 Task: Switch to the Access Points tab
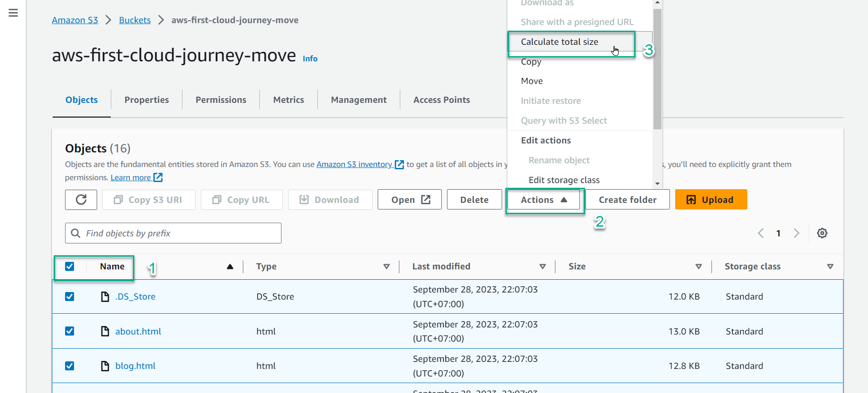[442, 100]
